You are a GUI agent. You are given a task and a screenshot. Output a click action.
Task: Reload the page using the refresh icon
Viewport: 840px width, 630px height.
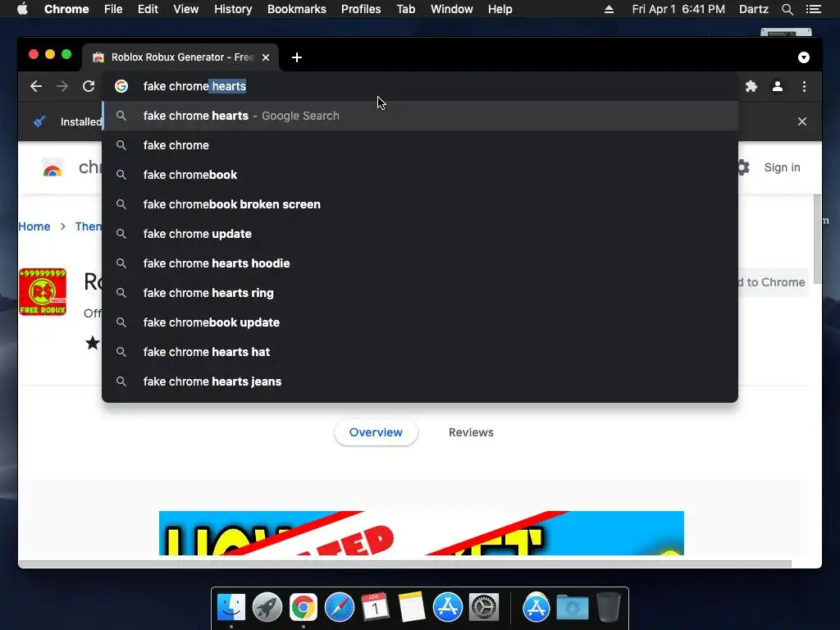tap(89, 86)
